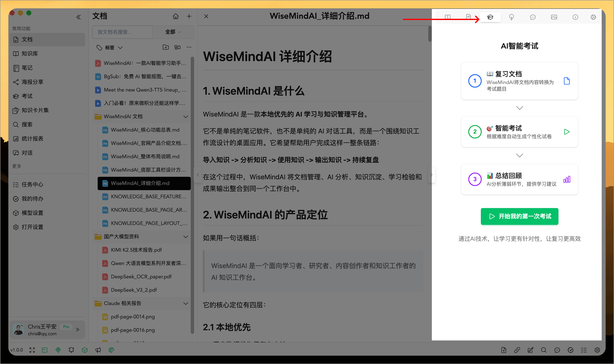Click the theme palette icon in status bar

(x=111, y=350)
